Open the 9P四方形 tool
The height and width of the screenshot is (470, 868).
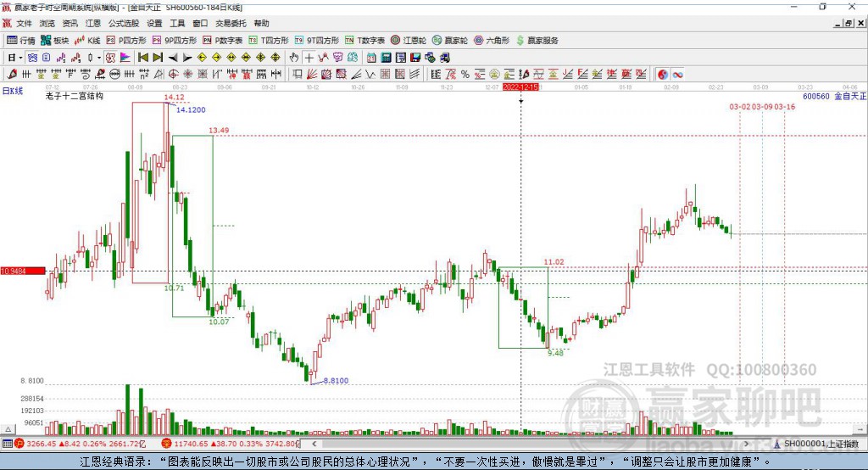click(175, 41)
